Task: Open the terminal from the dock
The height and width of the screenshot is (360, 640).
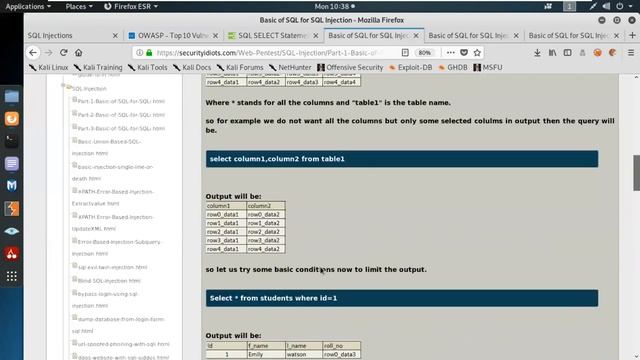Action: click(11, 141)
